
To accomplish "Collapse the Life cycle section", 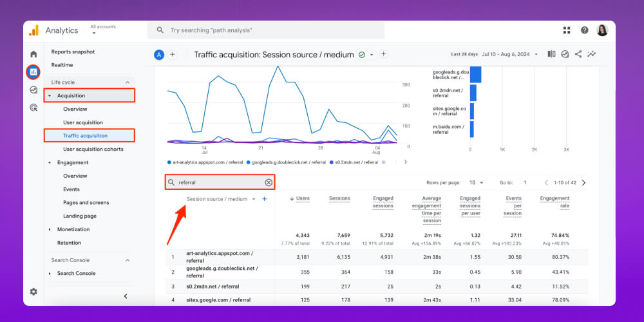I will point(128,82).
